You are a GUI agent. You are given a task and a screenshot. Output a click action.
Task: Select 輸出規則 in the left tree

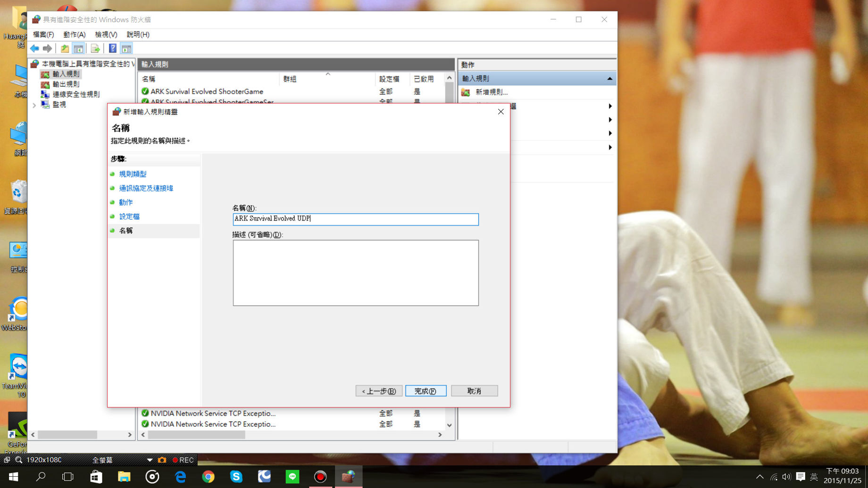point(66,84)
